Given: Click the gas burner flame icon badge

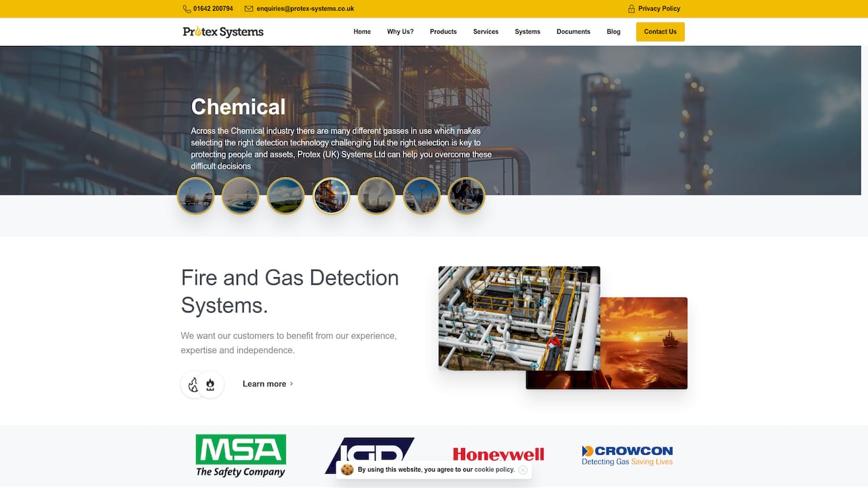Looking at the screenshot, I should (211, 384).
